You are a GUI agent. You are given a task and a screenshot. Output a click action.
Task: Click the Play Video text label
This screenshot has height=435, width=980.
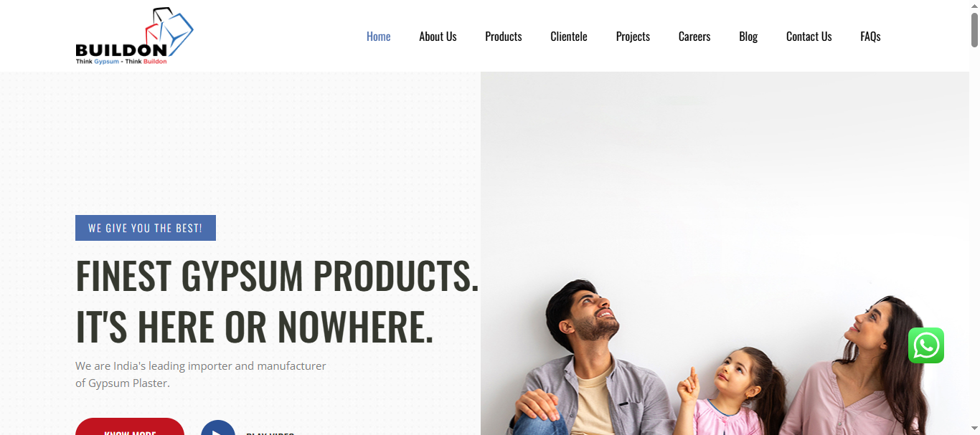270,433
